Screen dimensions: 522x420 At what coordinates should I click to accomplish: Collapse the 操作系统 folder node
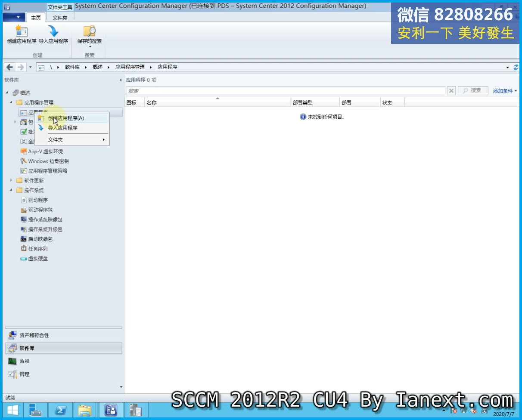(11, 190)
